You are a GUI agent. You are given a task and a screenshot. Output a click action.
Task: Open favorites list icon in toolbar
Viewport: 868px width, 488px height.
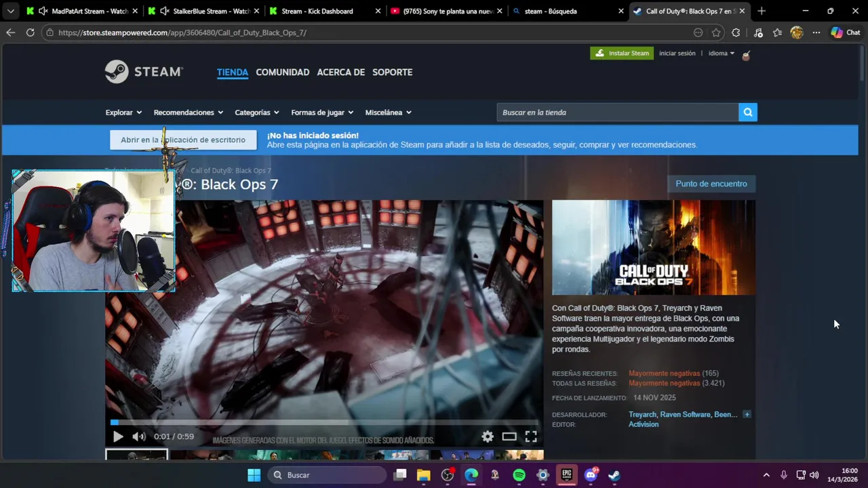(777, 33)
